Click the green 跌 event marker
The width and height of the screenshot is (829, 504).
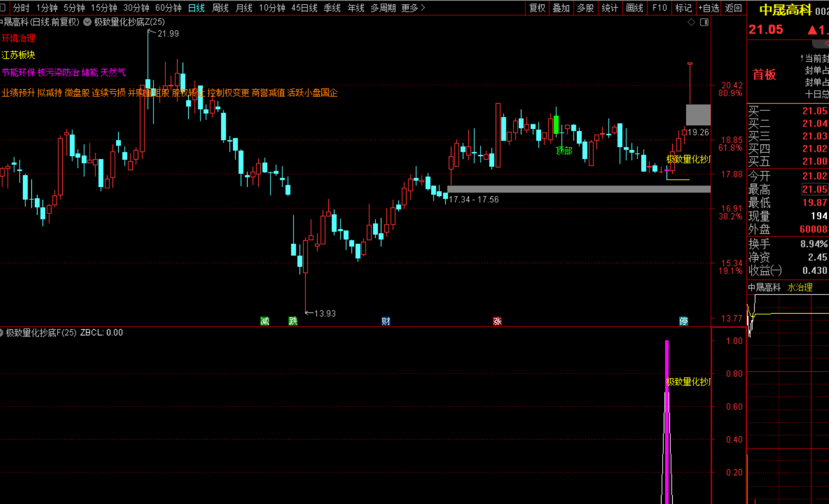tap(293, 321)
